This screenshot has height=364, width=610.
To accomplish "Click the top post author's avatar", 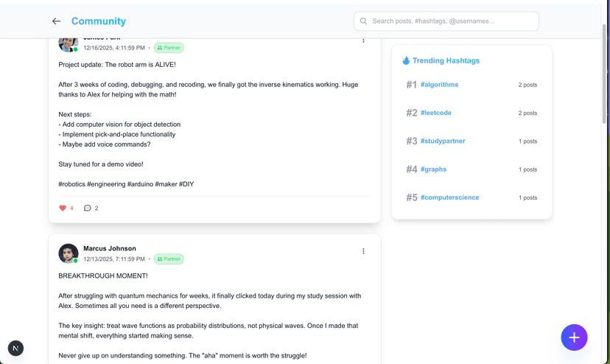I will coord(68,44).
